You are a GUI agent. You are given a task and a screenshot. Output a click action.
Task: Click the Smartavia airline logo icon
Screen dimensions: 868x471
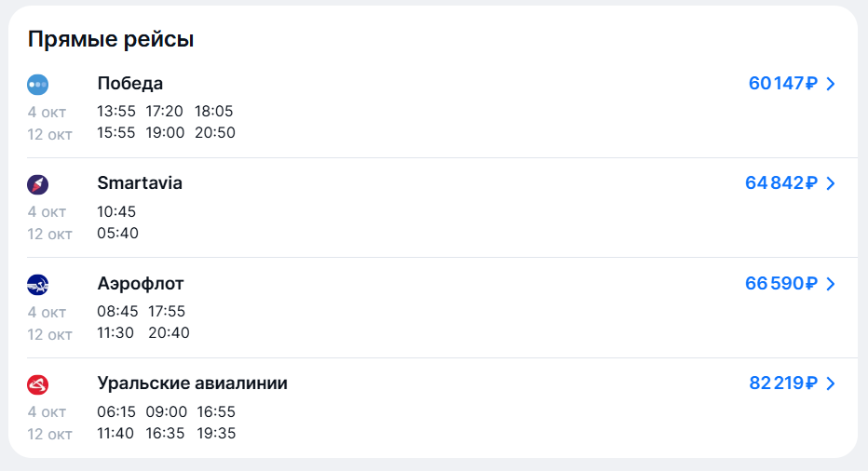click(38, 184)
